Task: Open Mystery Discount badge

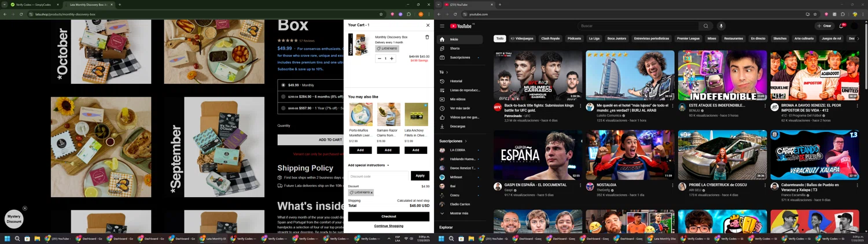Action: point(14,219)
